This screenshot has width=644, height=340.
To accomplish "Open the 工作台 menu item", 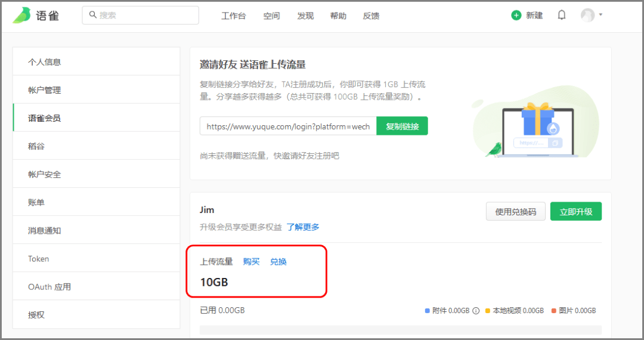I will [233, 16].
